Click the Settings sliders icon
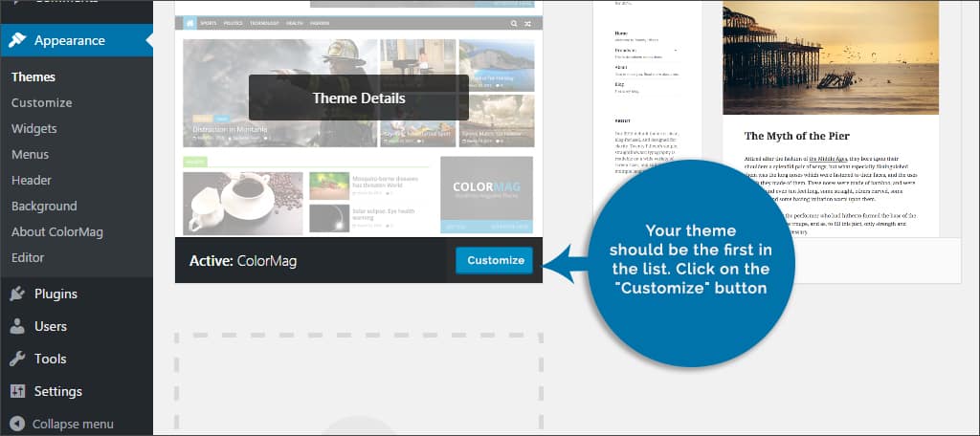This screenshot has height=436, width=980. tap(17, 391)
